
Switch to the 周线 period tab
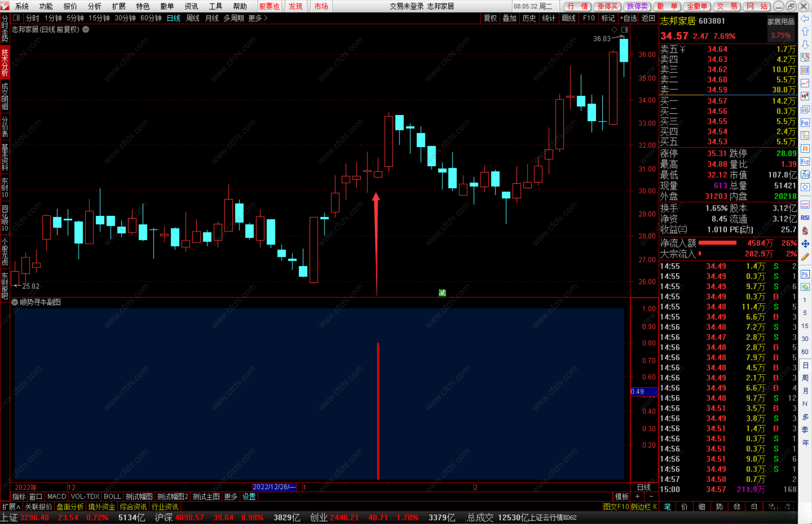coord(193,18)
